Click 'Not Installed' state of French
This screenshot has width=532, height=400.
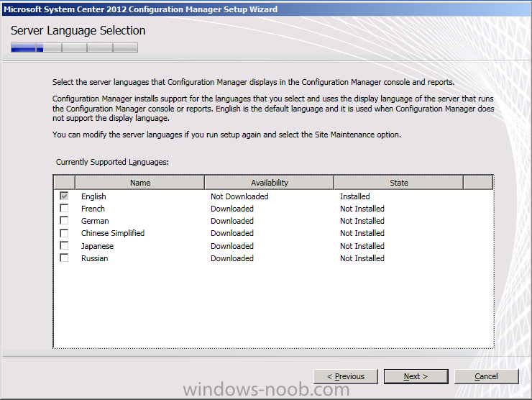point(362,209)
